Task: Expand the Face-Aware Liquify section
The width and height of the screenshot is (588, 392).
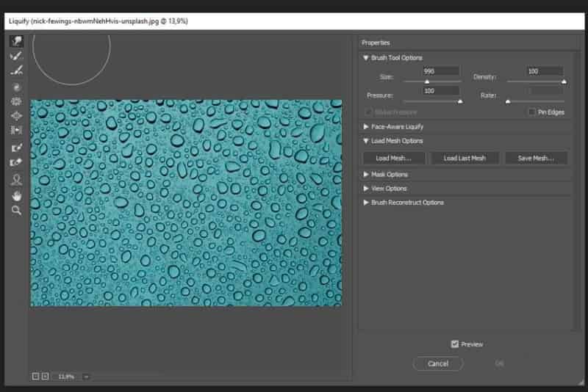Action: [365, 126]
